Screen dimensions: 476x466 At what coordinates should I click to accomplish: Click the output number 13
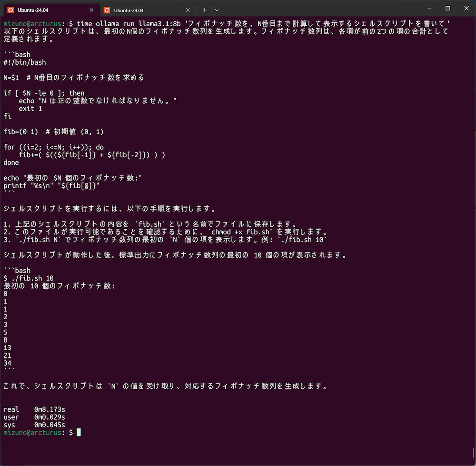pos(8,347)
